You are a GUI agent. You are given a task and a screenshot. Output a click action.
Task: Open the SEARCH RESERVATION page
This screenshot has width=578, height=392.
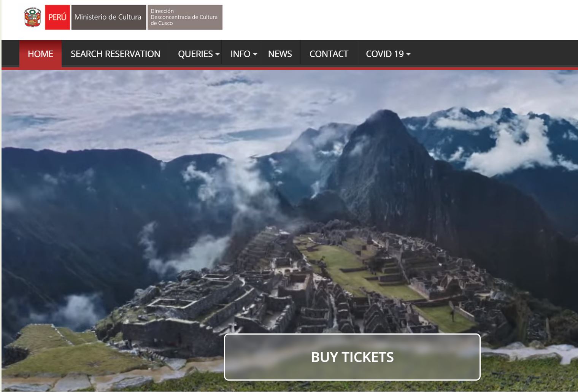(115, 54)
